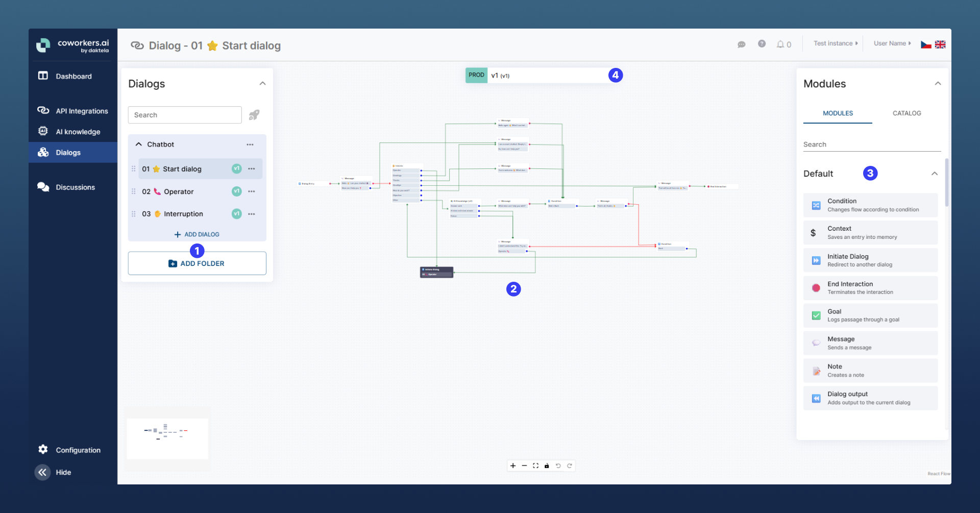980x513 pixels.
Task: Open the chat bubble icon in header
Action: (x=741, y=44)
